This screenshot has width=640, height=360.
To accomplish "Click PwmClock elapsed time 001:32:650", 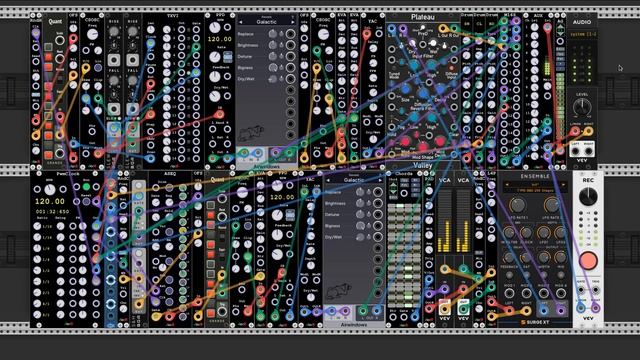I will pyautogui.click(x=52, y=212).
